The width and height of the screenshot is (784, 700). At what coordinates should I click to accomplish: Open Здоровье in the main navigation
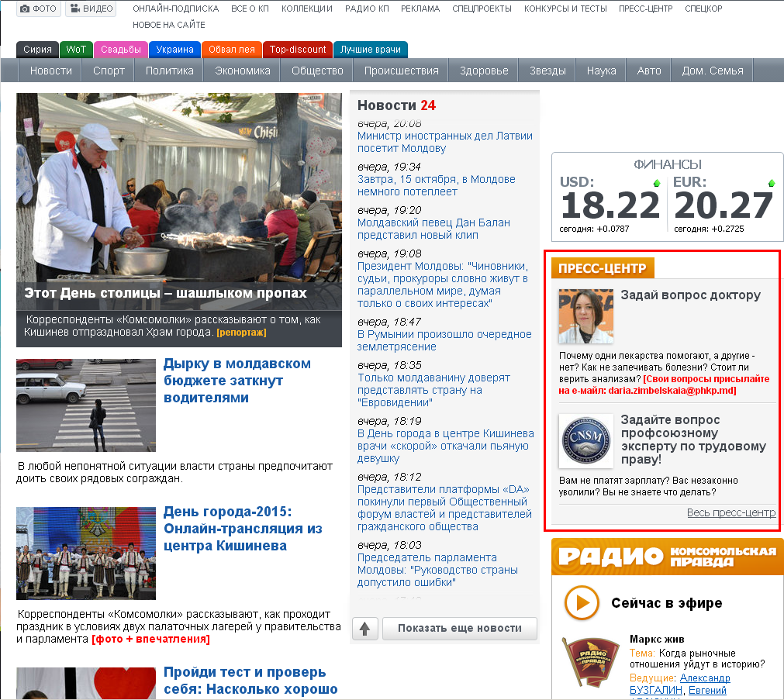tap(484, 71)
